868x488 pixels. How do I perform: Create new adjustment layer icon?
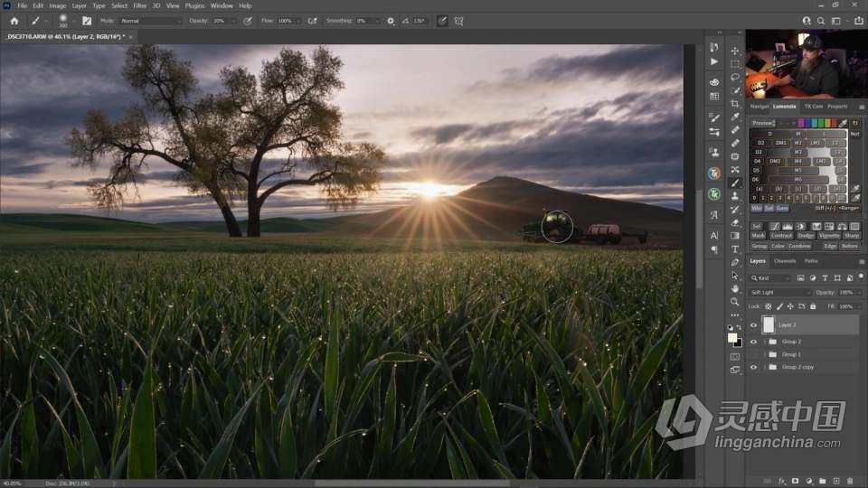click(x=808, y=482)
